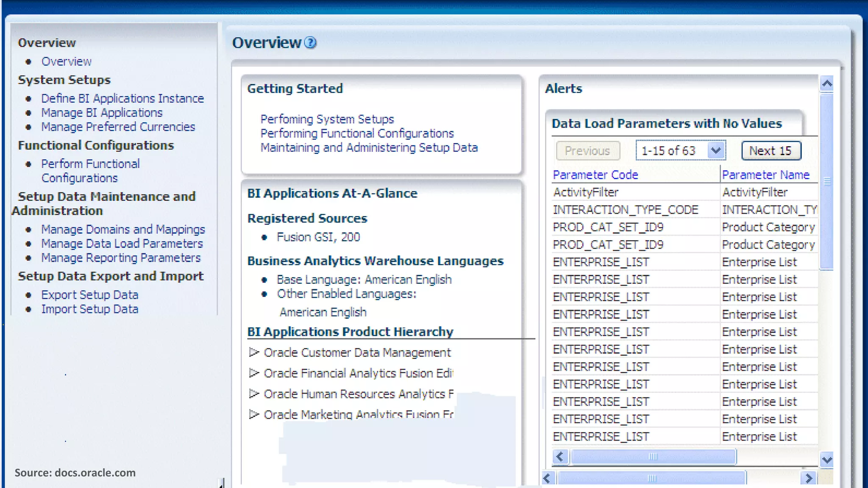This screenshot has height=488, width=868.
Task: Open Perform Functional Configurations link
Action: click(x=90, y=171)
